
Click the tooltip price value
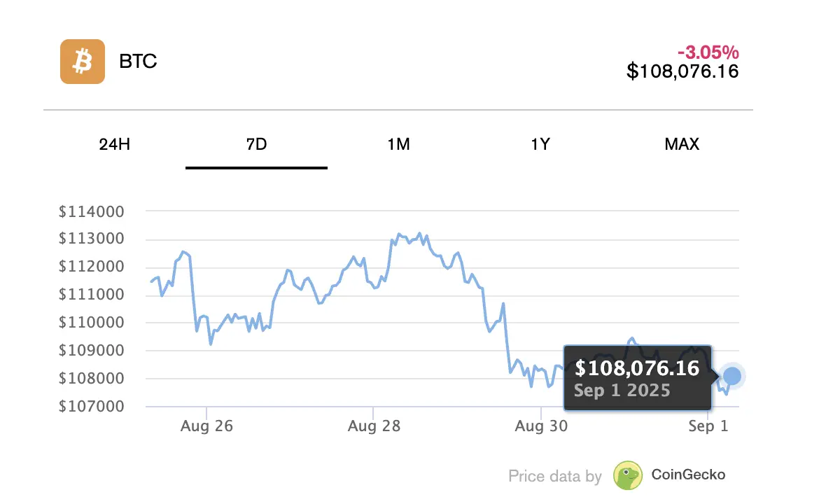coord(637,368)
